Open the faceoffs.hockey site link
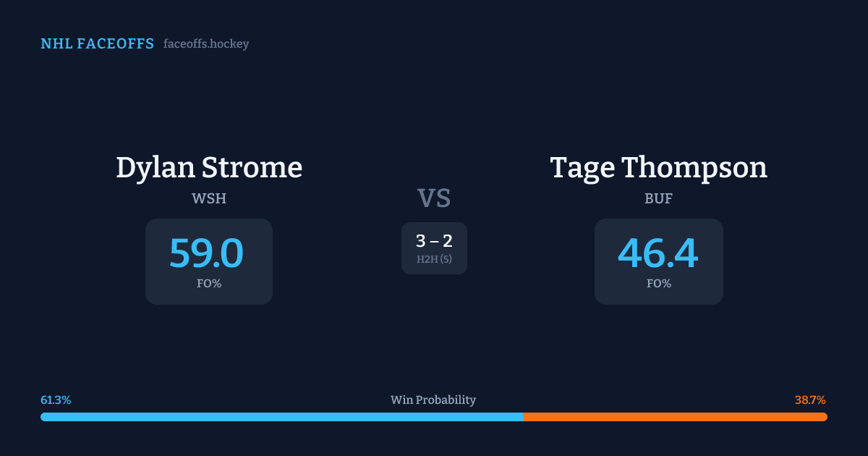 pyautogui.click(x=206, y=44)
